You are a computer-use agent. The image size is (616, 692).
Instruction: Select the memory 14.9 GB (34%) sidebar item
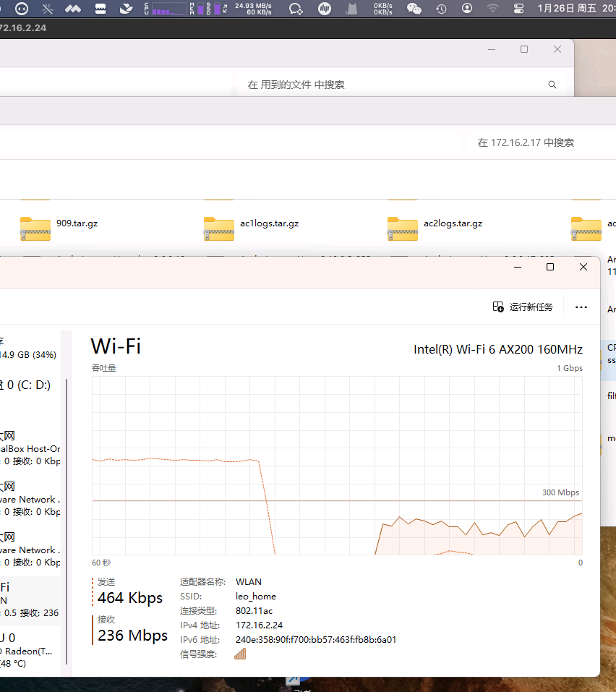30,349
